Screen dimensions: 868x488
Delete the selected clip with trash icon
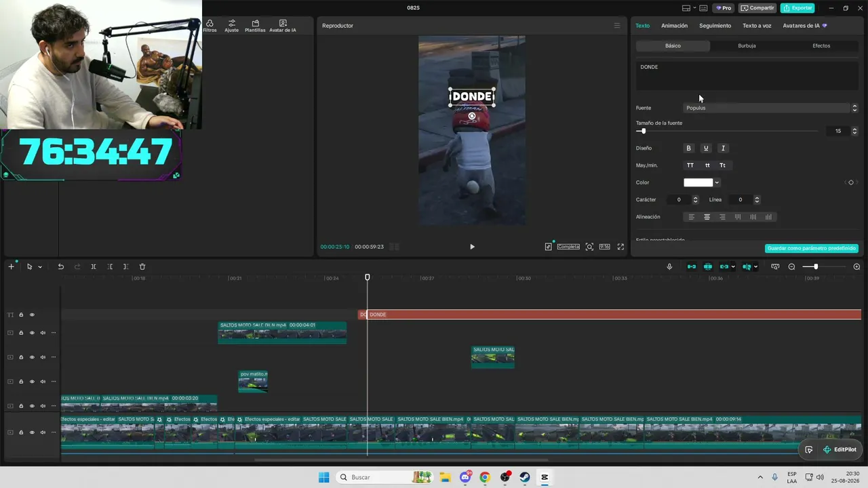point(142,267)
